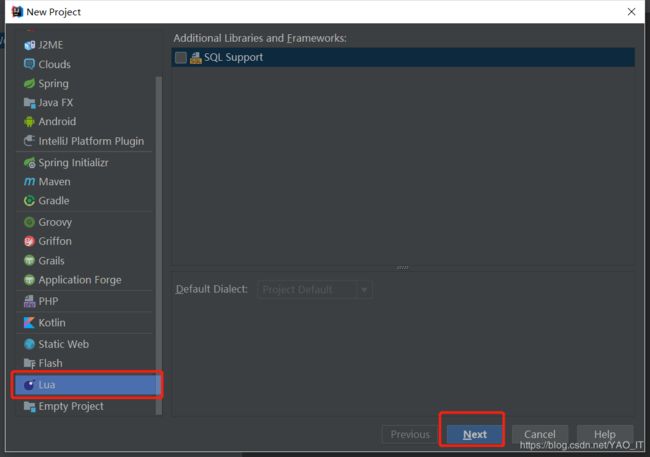The height and width of the screenshot is (457, 650).
Task: Click the SQL Support label text
Action: pos(233,58)
